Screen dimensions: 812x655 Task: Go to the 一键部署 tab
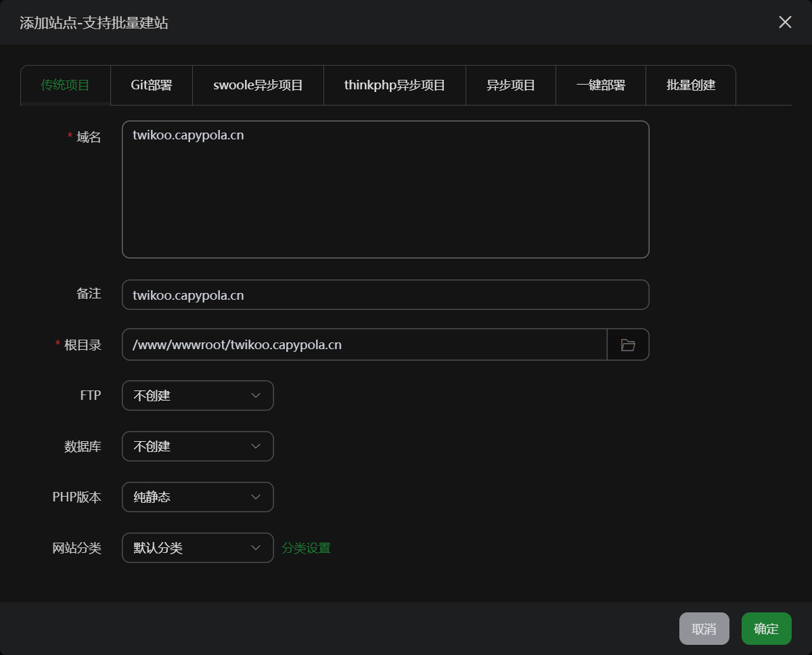tap(601, 85)
